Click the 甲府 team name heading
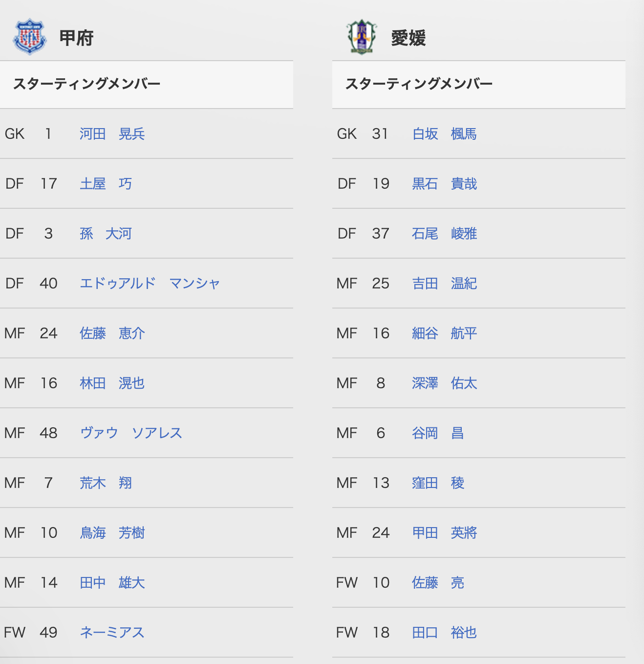The width and height of the screenshot is (644, 664). coord(76,38)
